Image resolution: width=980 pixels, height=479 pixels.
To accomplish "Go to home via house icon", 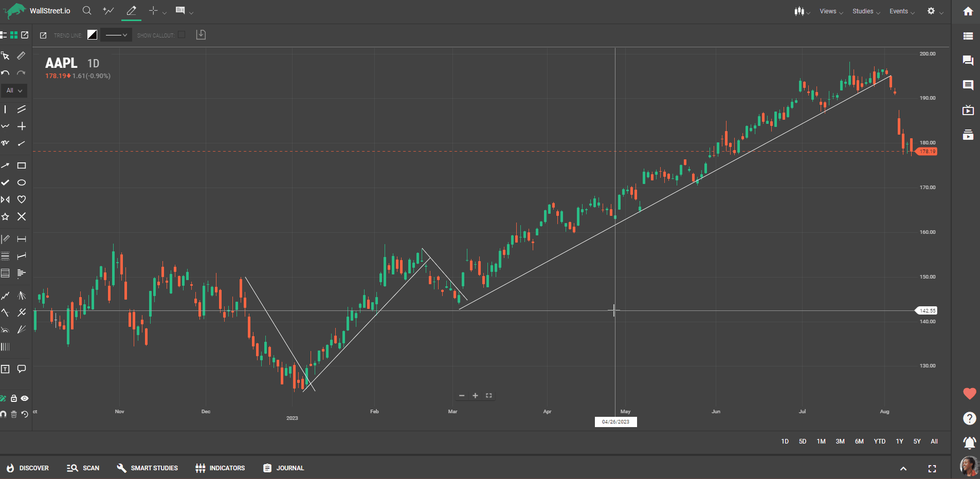I will (968, 11).
